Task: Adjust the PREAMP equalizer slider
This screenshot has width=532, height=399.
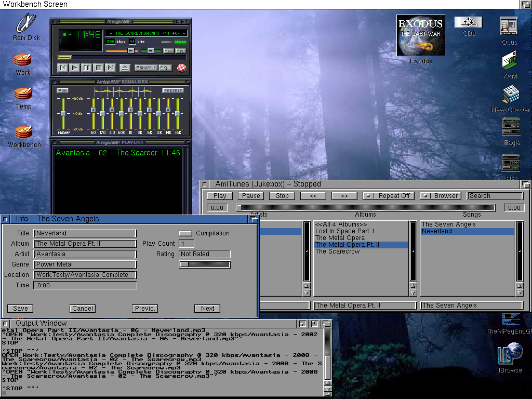Action: tap(63, 114)
